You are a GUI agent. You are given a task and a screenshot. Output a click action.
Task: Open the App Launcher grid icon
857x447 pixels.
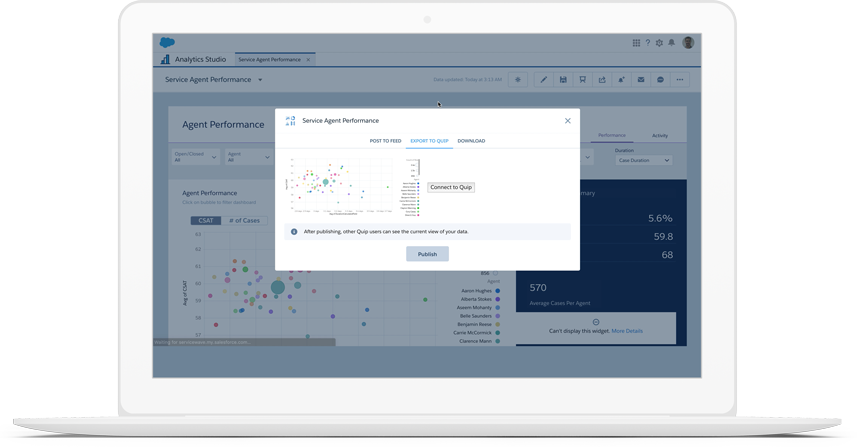tap(636, 43)
